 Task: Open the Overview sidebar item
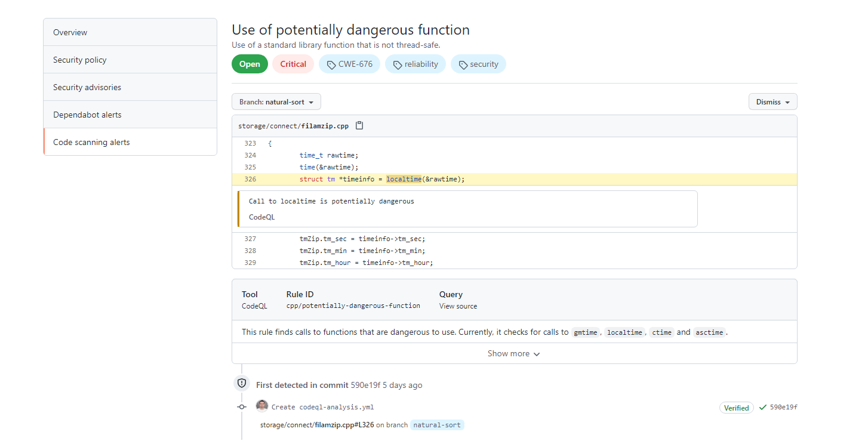[130, 32]
